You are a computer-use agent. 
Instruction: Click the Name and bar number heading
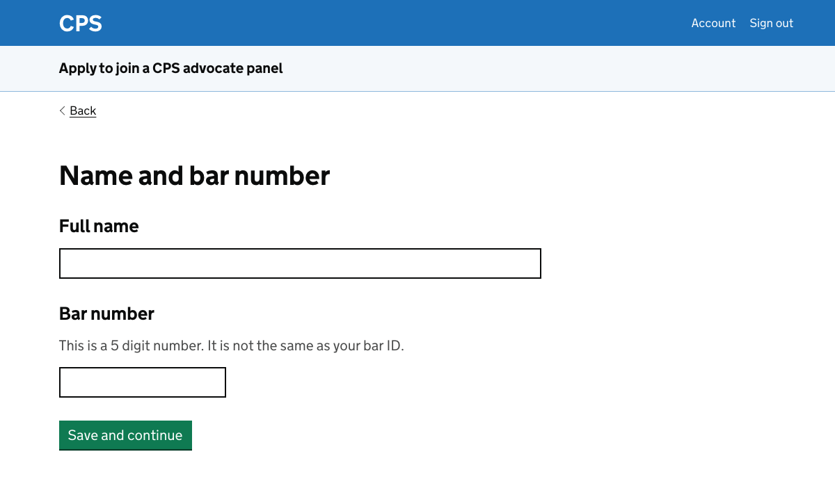click(x=194, y=175)
